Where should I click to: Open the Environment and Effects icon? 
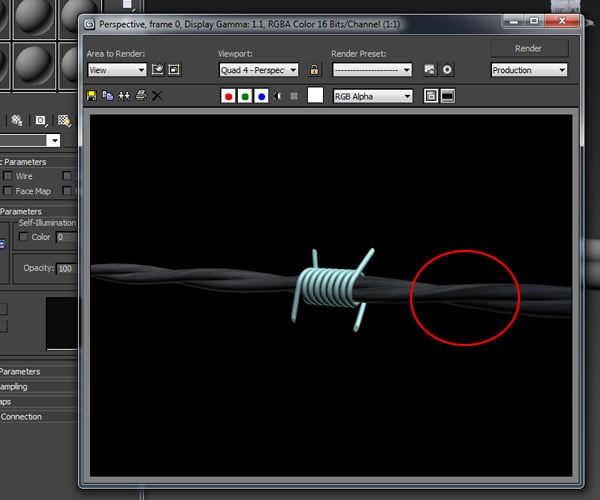[447, 70]
